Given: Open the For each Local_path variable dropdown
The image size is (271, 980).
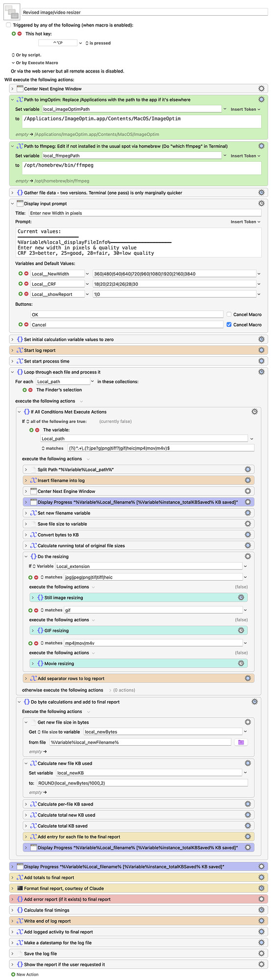Looking at the screenshot, I should point(92,381).
